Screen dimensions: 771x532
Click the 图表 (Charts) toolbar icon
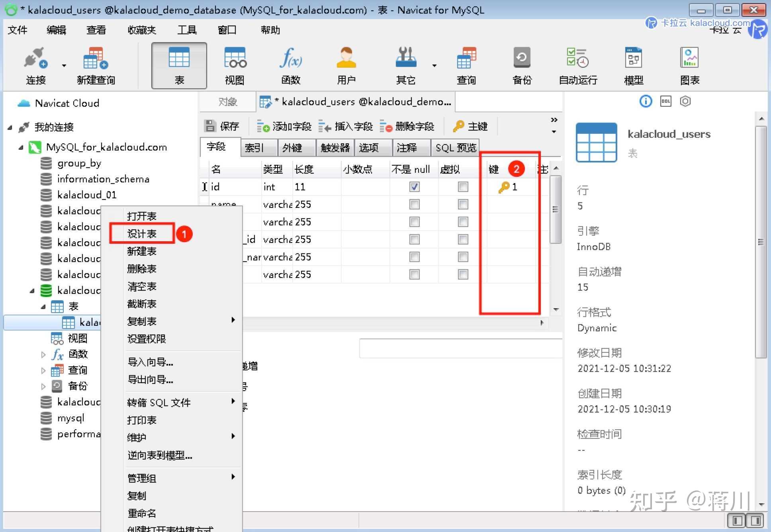[x=689, y=65]
